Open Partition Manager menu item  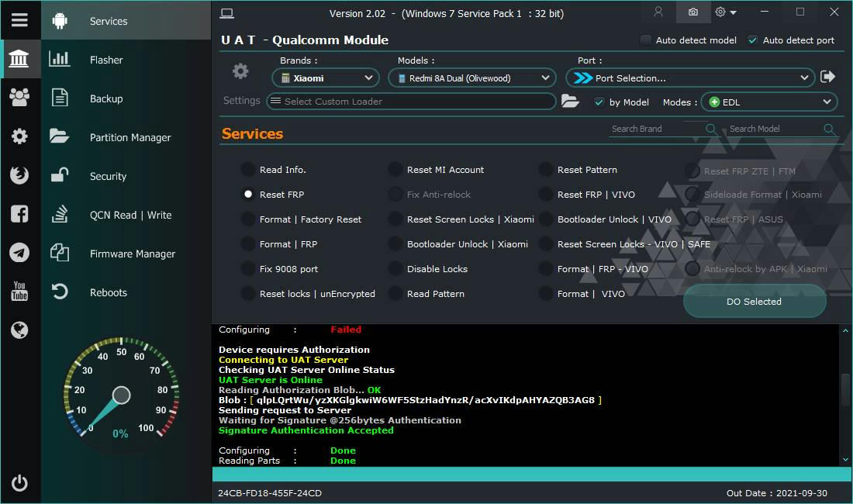pos(126,137)
